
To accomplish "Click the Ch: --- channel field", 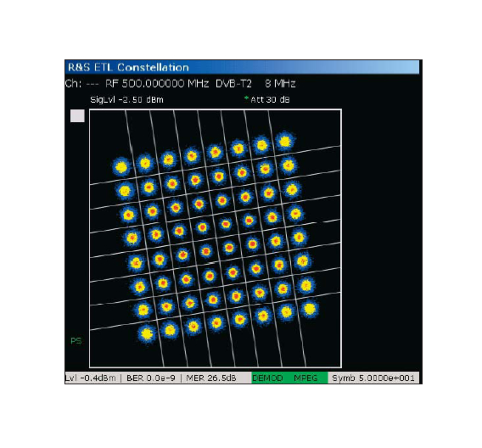I will coord(82,84).
